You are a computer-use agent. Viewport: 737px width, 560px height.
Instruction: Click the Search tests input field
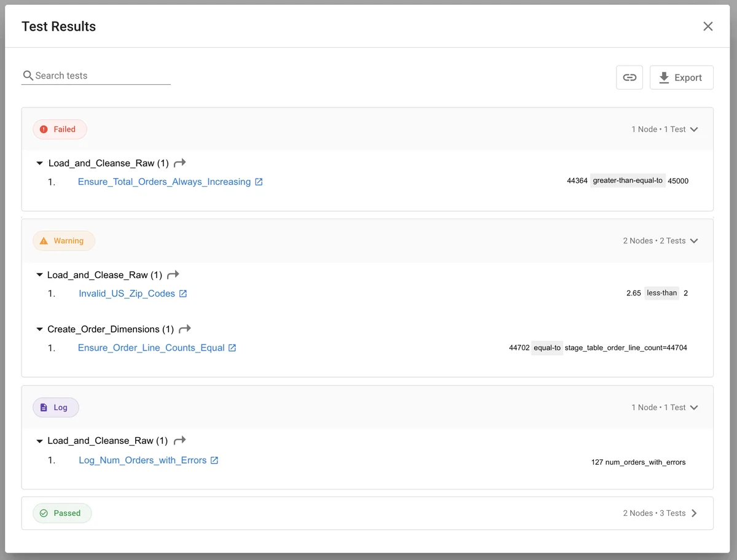coord(101,76)
